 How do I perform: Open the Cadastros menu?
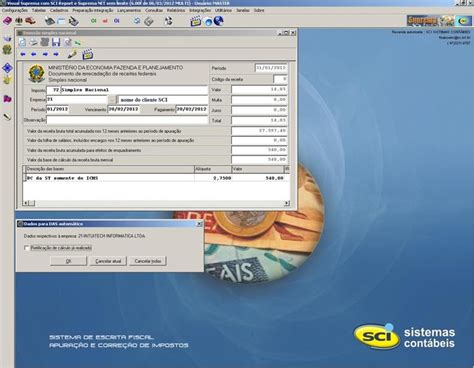(59, 10)
